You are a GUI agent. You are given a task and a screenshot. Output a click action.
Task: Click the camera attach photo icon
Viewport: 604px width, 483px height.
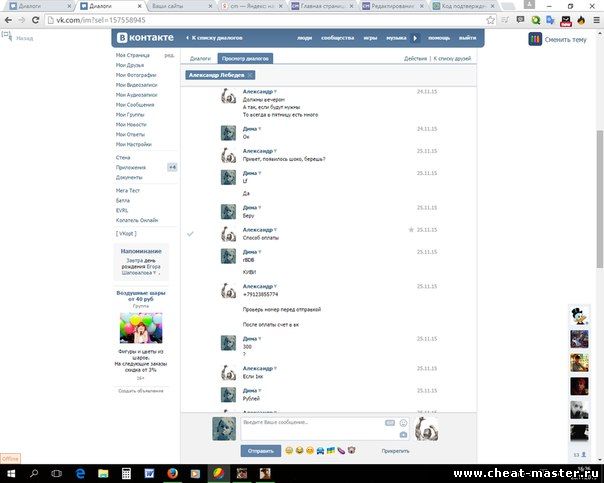click(x=403, y=435)
